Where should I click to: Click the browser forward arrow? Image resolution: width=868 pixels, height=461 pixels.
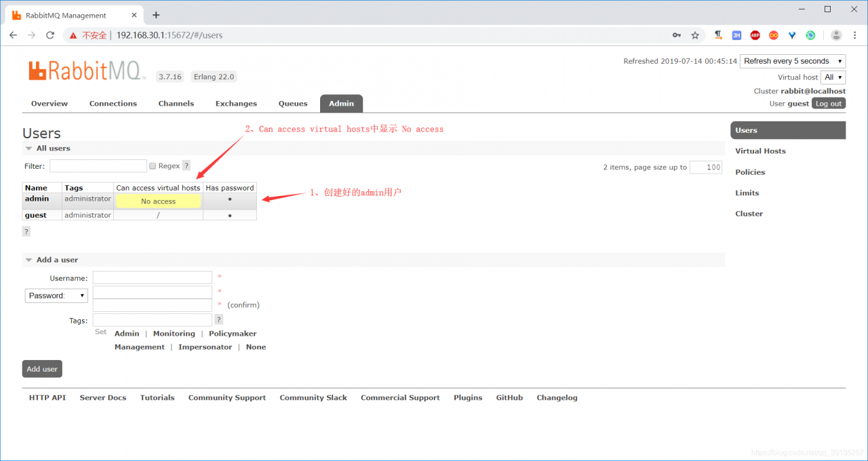[31, 35]
